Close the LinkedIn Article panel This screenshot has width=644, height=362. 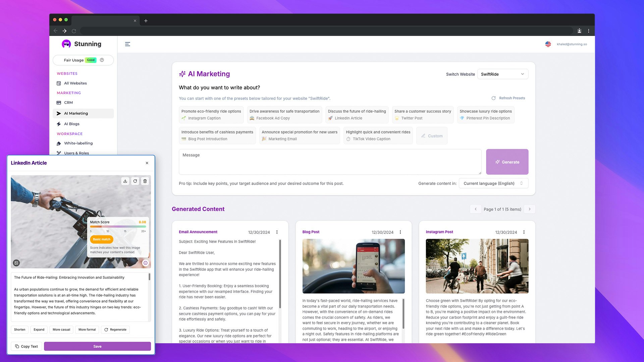point(147,163)
